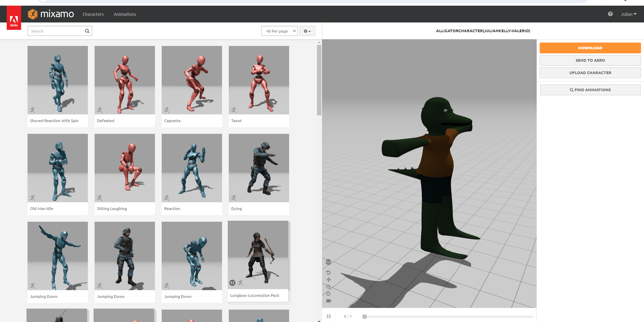The height and width of the screenshot is (322, 644).
Task: Open the gear settings dropdown
Action: pos(307,31)
